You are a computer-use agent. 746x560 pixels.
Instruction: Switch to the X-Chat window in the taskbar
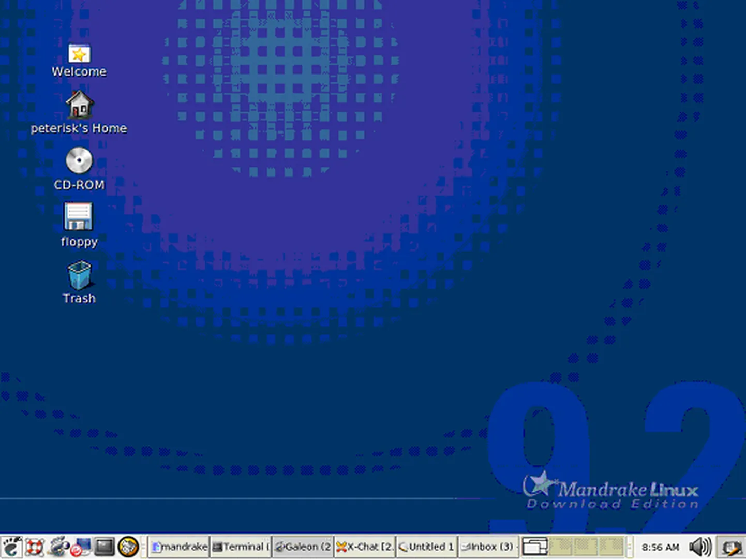[x=365, y=547]
